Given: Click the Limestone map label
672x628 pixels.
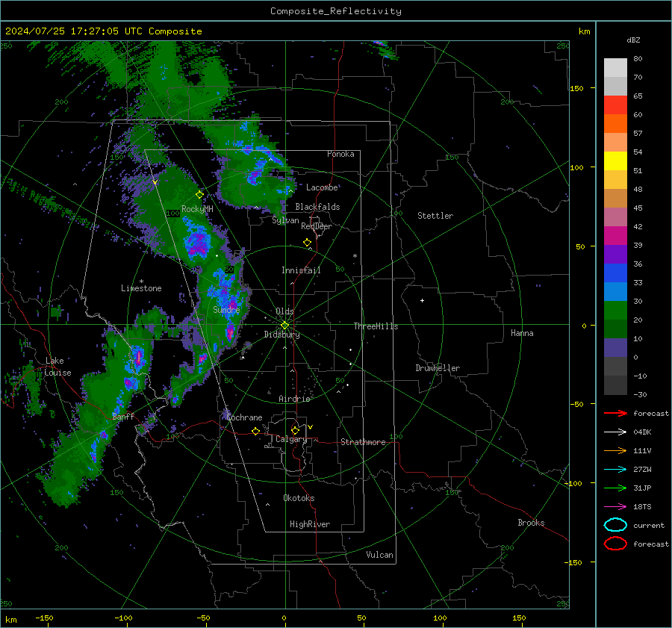Looking at the screenshot, I should pyautogui.click(x=141, y=288).
